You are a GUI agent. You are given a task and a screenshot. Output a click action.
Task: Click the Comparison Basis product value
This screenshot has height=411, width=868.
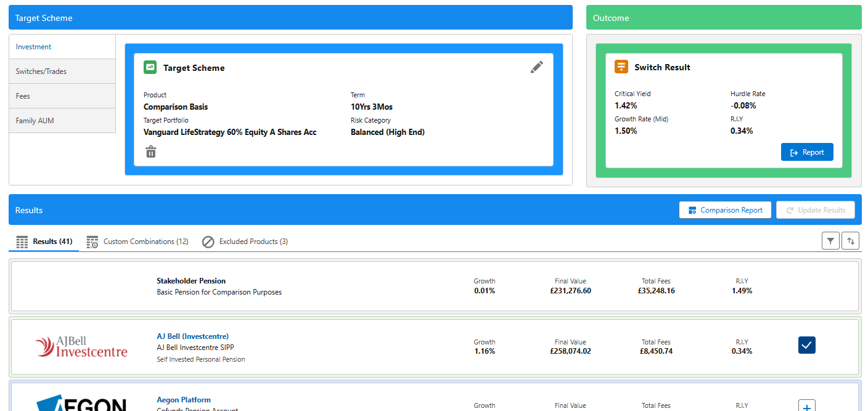176,107
